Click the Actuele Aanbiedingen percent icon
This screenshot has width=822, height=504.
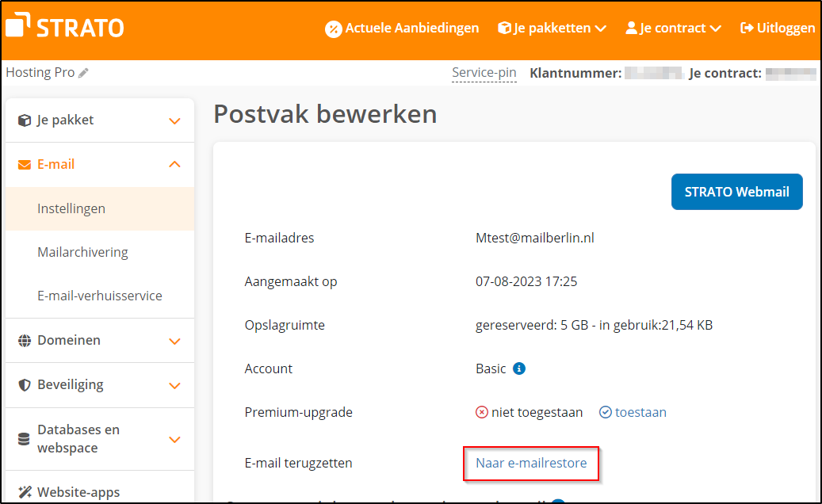tap(334, 28)
